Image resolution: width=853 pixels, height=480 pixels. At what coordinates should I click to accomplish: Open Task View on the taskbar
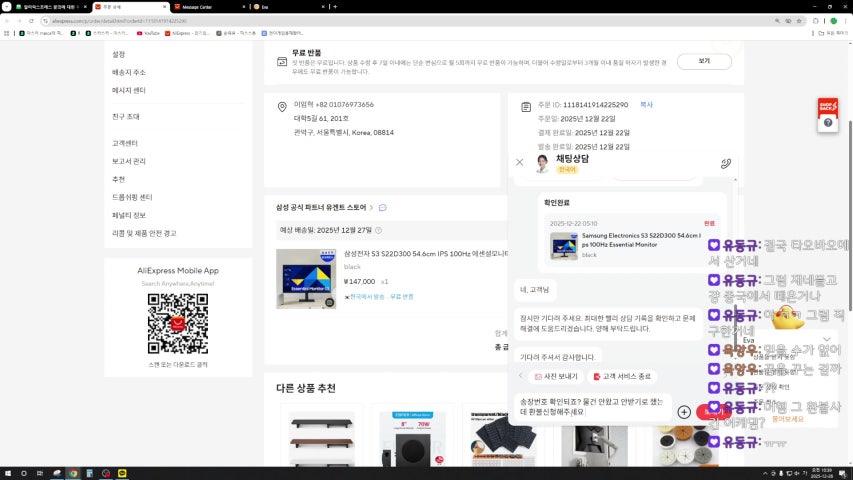click(40, 473)
